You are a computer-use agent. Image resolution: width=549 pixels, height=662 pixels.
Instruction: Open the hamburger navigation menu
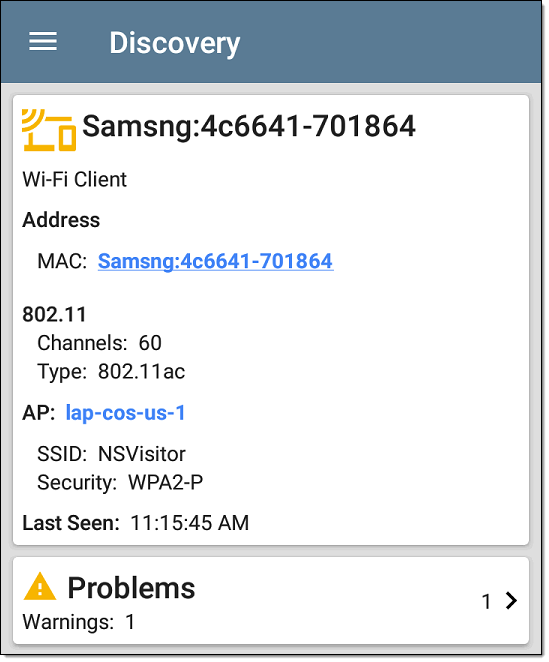(x=43, y=41)
